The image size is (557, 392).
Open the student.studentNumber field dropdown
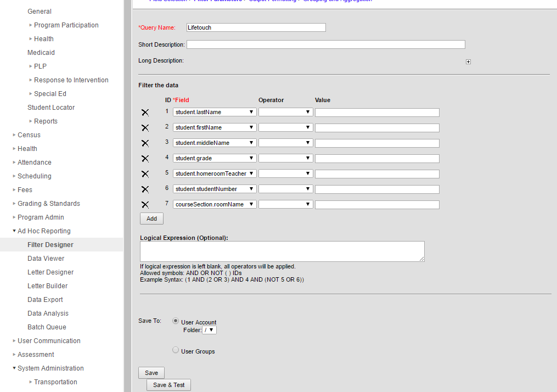215,189
